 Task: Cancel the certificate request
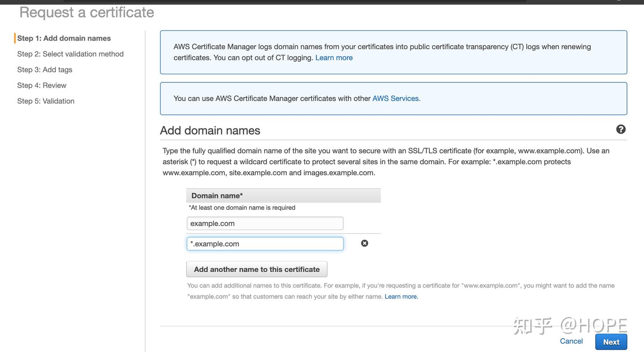click(x=571, y=341)
